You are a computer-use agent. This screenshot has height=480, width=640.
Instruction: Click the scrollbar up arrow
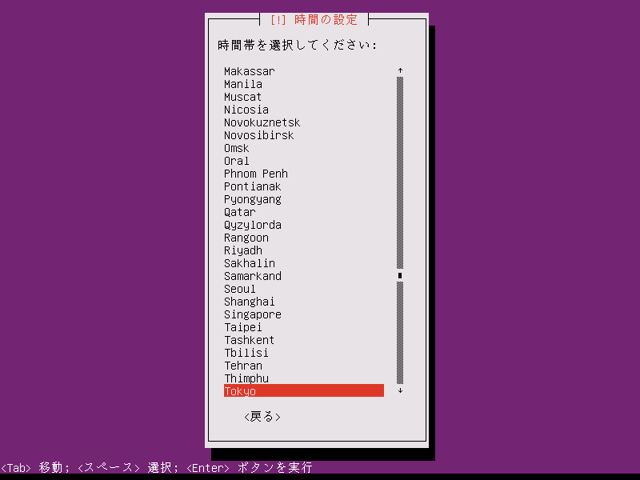point(400,71)
